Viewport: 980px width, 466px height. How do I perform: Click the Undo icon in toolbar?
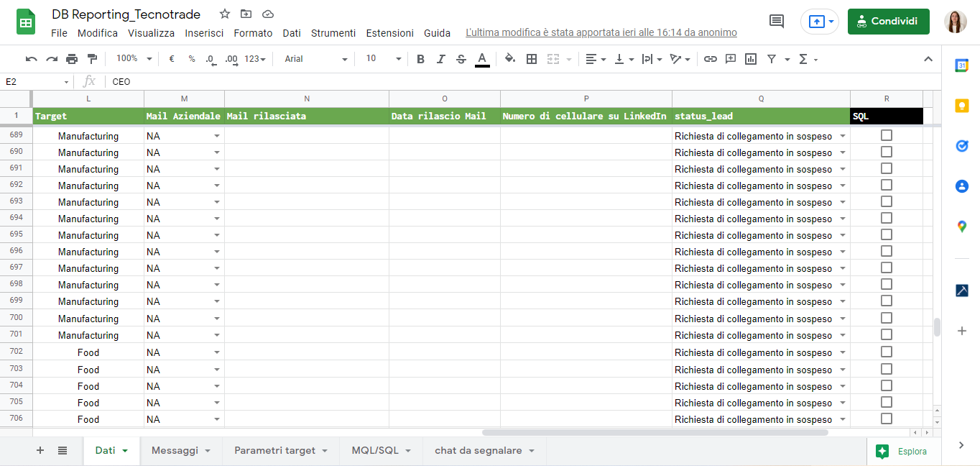click(x=32, y=59)
